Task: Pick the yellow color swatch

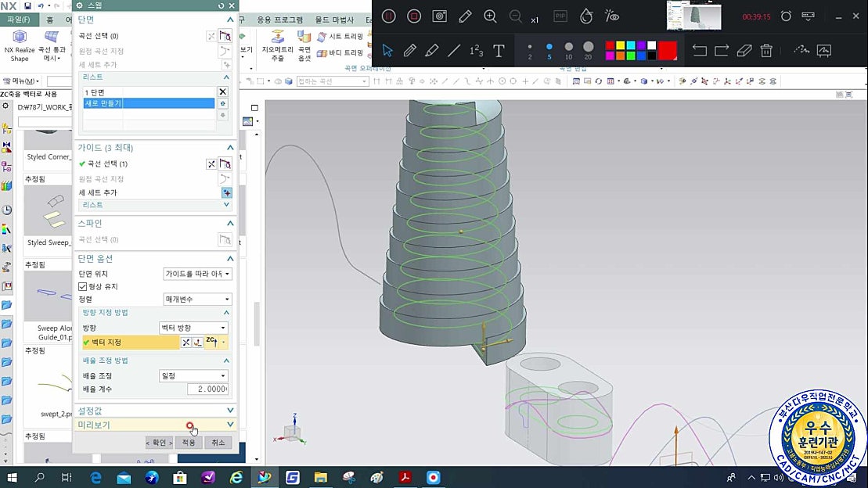Action: (x=621, y=46)
